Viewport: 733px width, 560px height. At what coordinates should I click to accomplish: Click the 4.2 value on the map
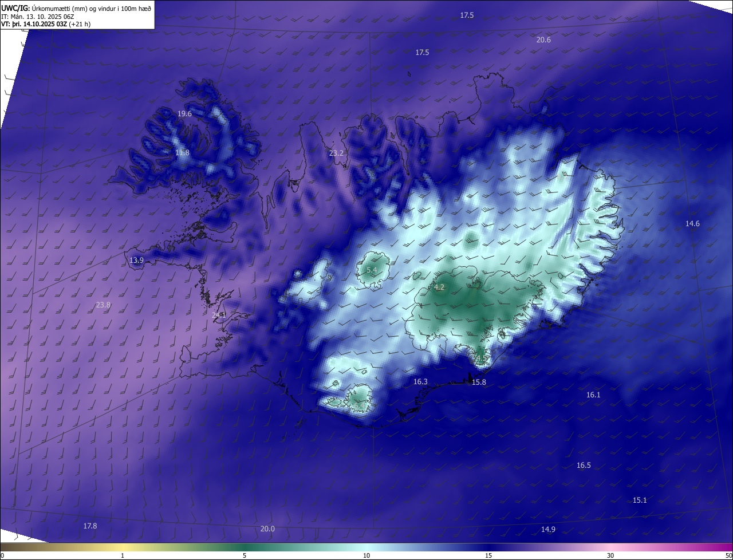coord(439,287)
